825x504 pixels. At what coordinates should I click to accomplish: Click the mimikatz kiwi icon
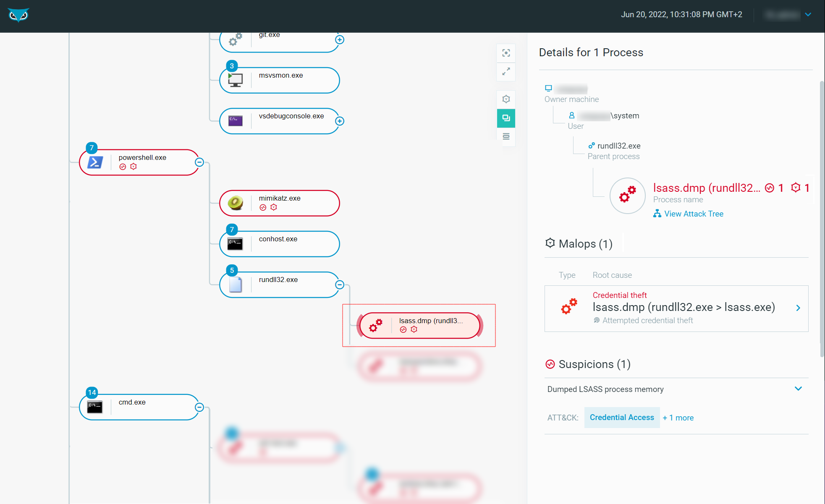click(235, 203)
